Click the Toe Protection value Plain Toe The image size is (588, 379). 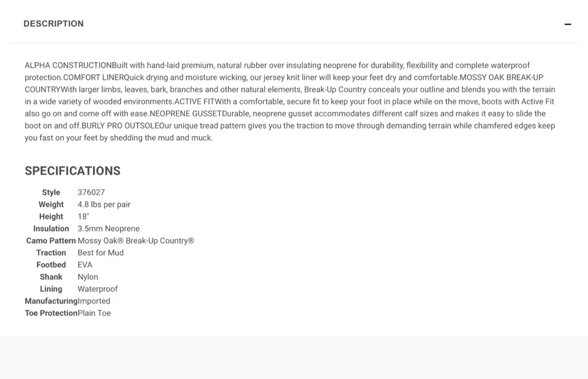pos(94,313)
